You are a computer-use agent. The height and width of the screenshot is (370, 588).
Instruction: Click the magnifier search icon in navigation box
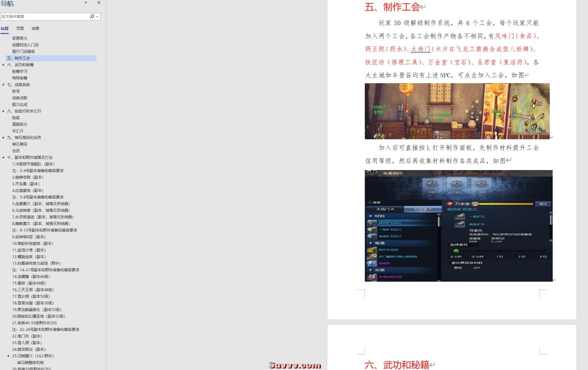point(91,16)
